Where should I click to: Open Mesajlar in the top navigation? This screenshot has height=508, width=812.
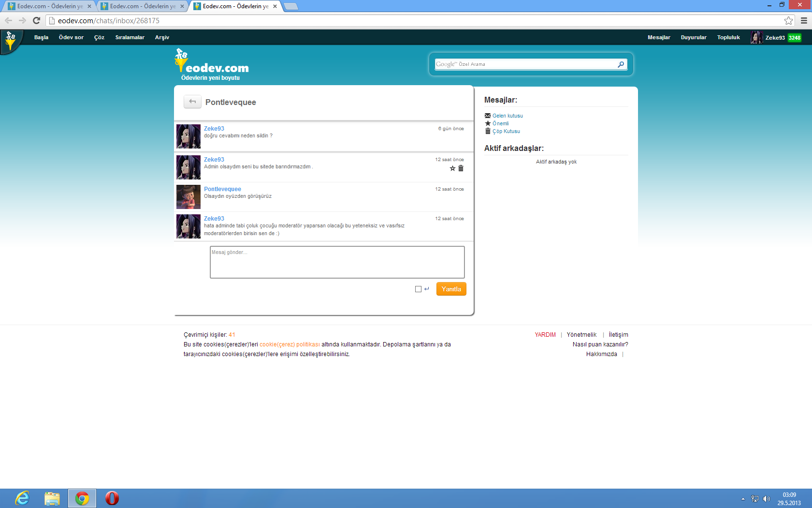(x=659, y=37)
